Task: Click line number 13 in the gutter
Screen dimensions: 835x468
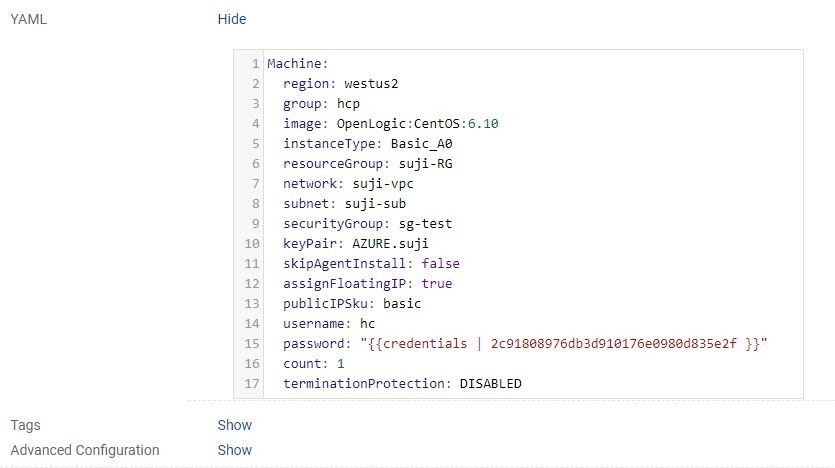Action: pos(254,303)
